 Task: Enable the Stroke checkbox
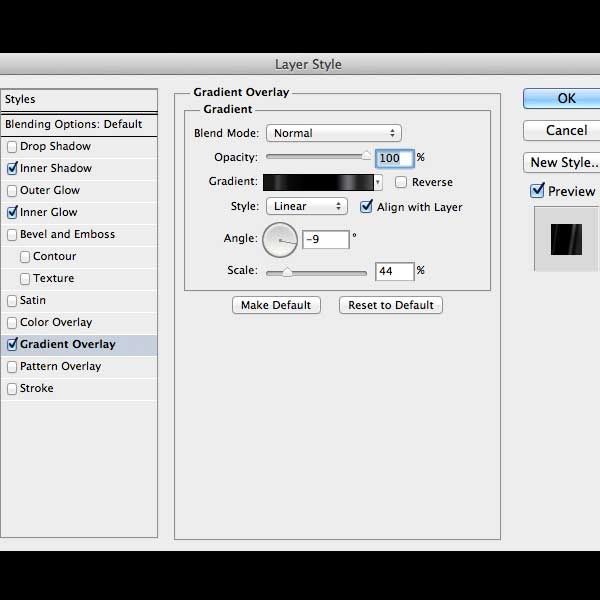click(12, 389)
